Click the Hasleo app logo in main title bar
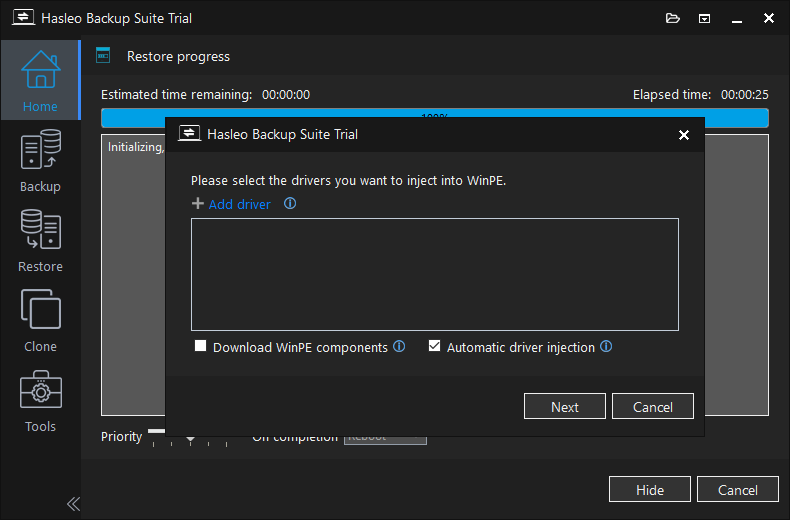The width and height of the screenshot is (790, 520). [23, 18]
